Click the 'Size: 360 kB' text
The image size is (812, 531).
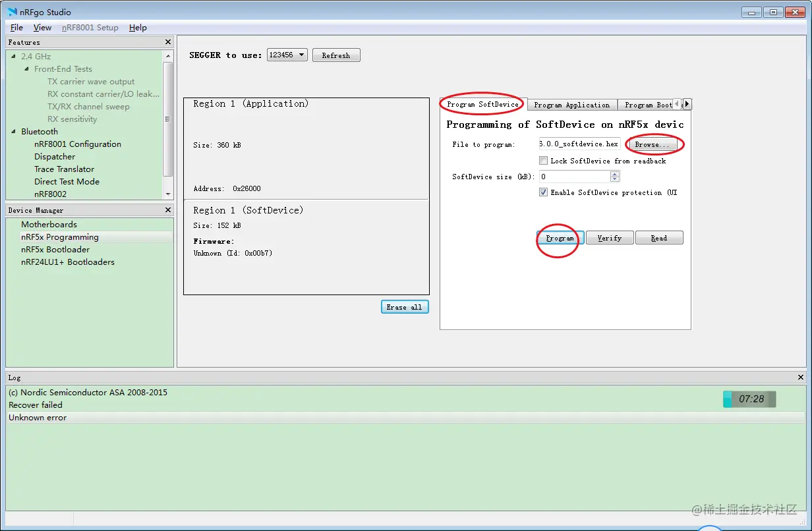tap(217, 145)
